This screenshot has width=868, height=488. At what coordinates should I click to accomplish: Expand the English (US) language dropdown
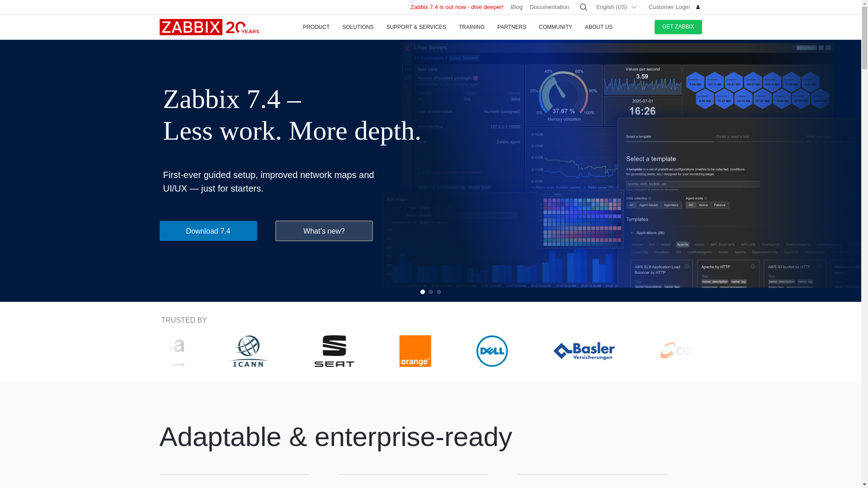616,7
